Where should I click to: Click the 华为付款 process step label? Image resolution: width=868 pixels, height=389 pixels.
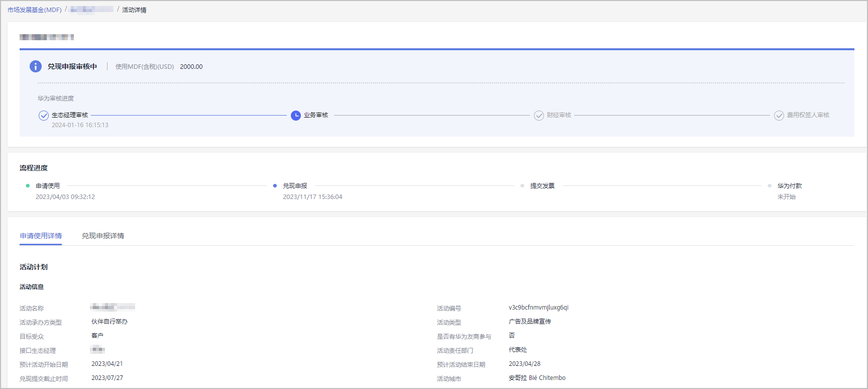pos(790,186)
